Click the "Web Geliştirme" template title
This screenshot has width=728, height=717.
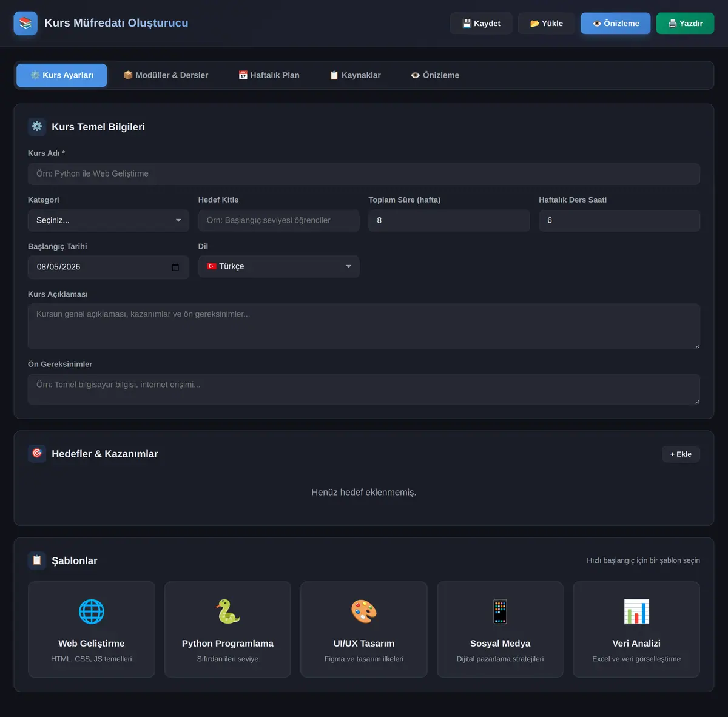point(92,643)
